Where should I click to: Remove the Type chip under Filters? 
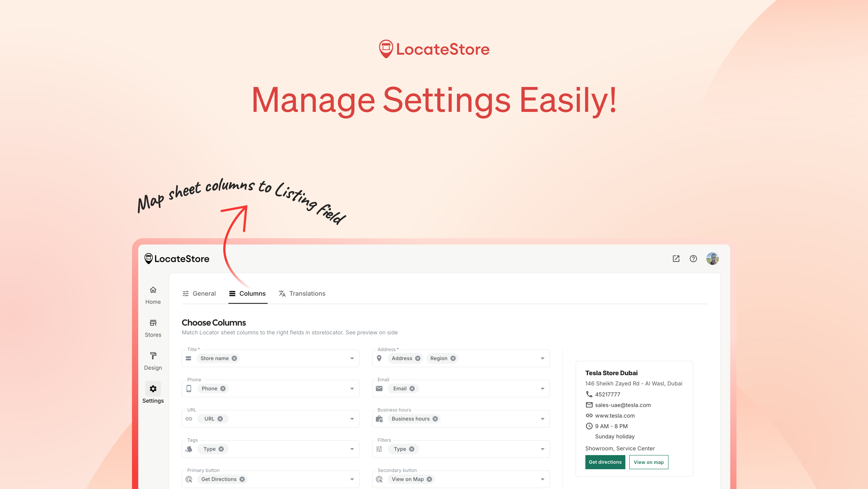[411, 449]
